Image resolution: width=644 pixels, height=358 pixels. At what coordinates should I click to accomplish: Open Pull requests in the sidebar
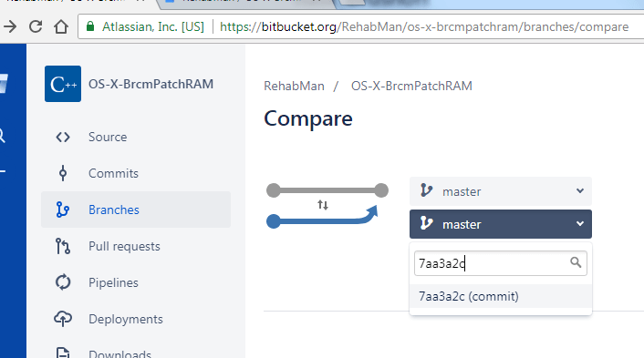[124, 246]
